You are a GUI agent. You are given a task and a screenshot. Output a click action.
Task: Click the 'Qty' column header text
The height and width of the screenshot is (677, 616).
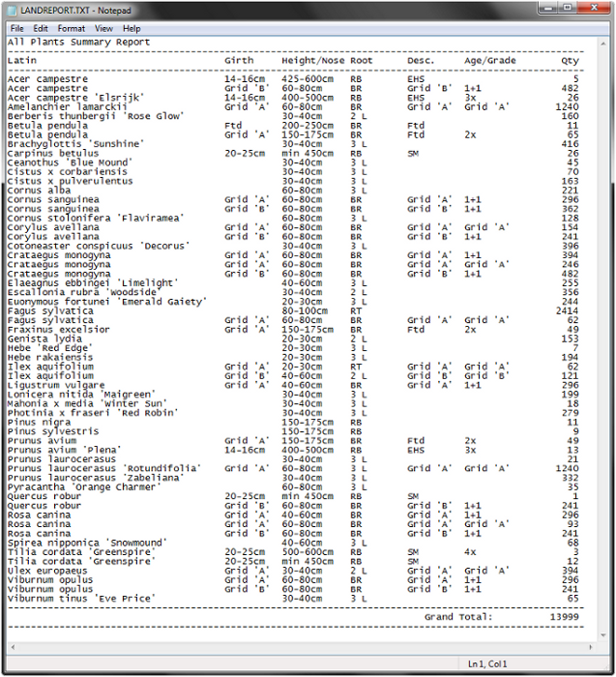[x=570, y=60]
